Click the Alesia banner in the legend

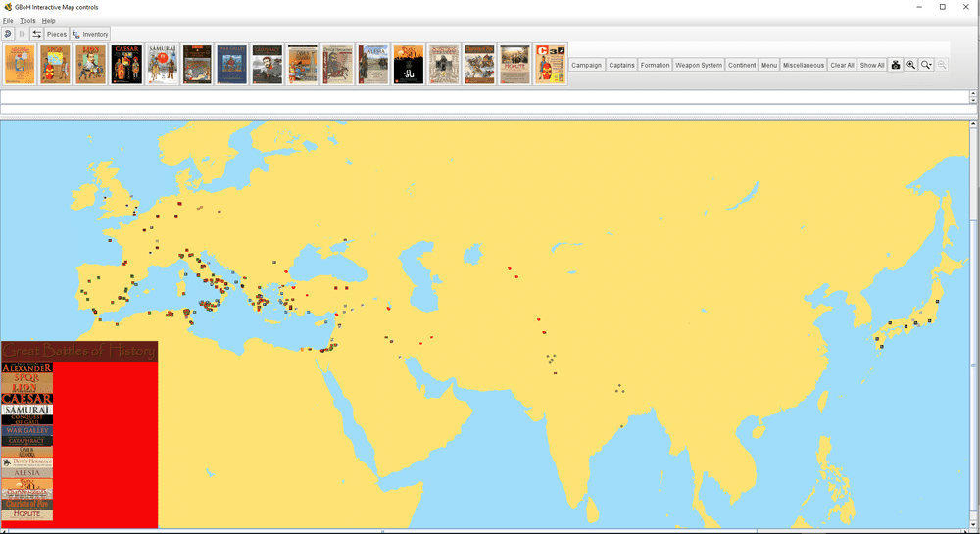click(x=26, y=472)
